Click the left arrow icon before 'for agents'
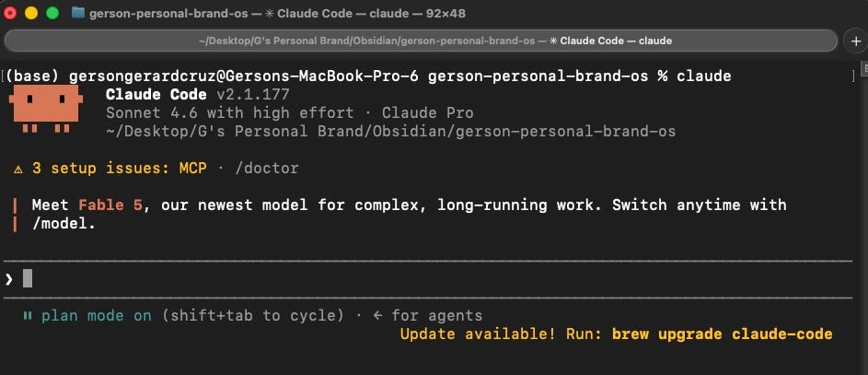 point(377,316)
